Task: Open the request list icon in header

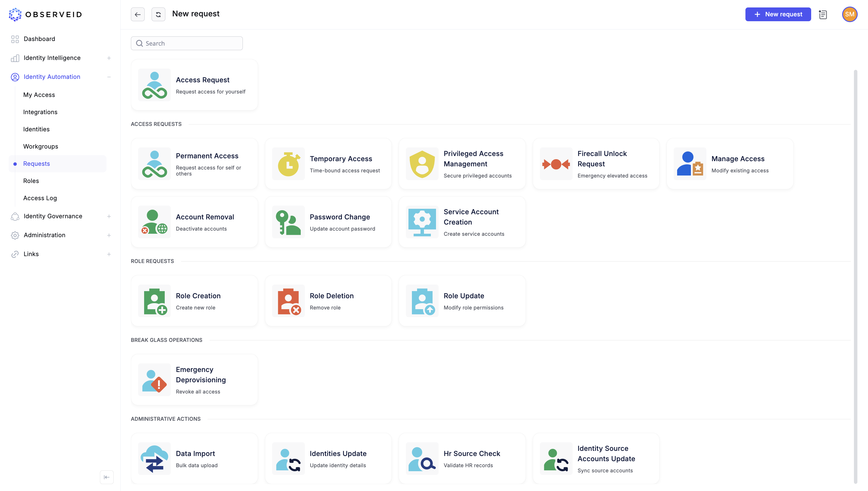Action: pos(823,14)
